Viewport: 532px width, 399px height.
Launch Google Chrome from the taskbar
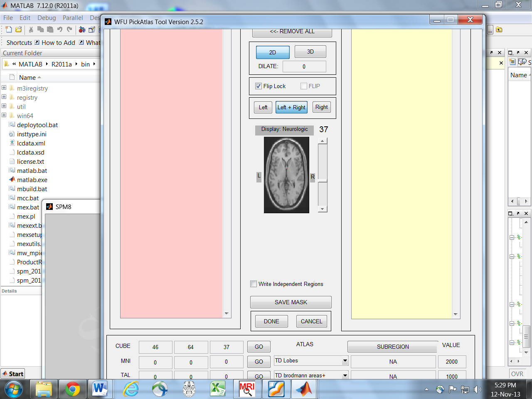[x=72, y=389]
